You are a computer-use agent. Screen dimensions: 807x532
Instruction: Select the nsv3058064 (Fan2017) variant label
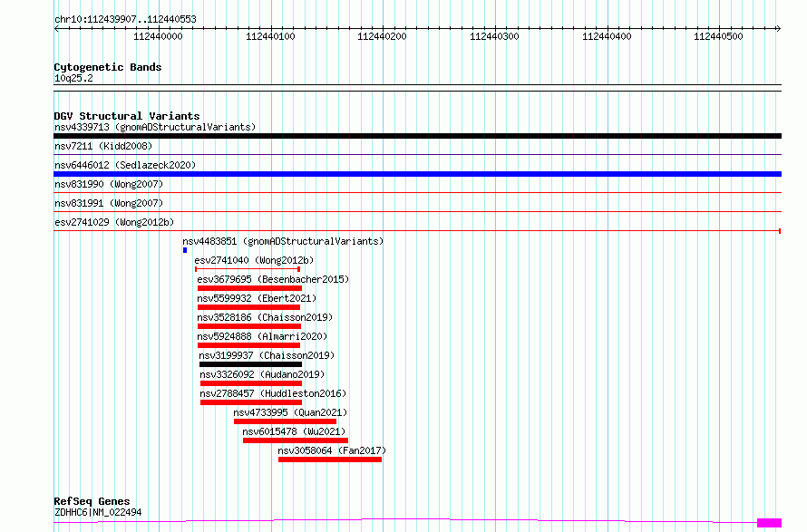pos(332,450)
